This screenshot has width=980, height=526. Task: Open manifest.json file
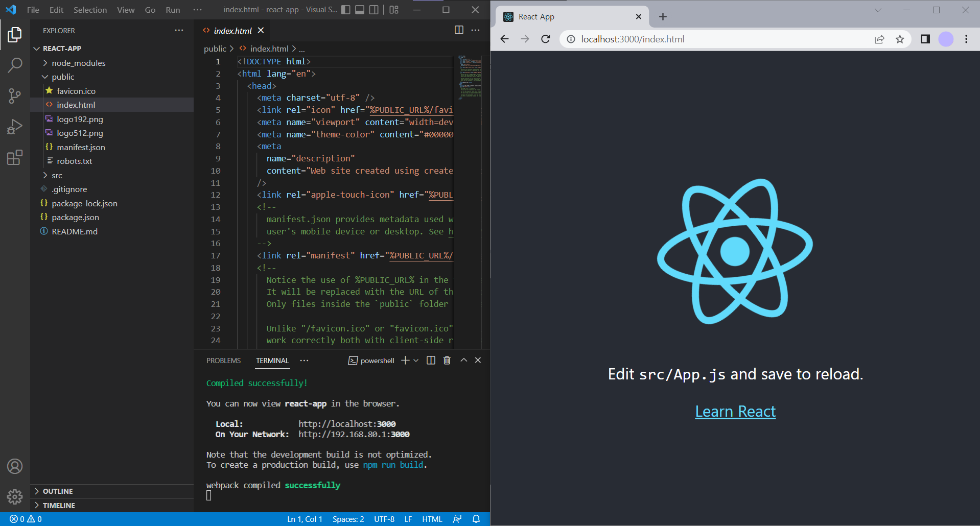[112, 147]
